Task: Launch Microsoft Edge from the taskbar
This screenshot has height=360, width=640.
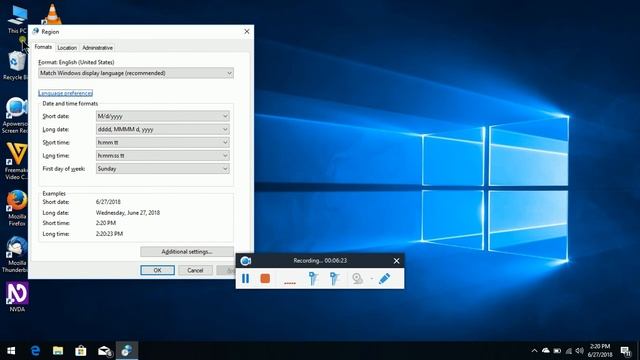Action: (36, 351)
